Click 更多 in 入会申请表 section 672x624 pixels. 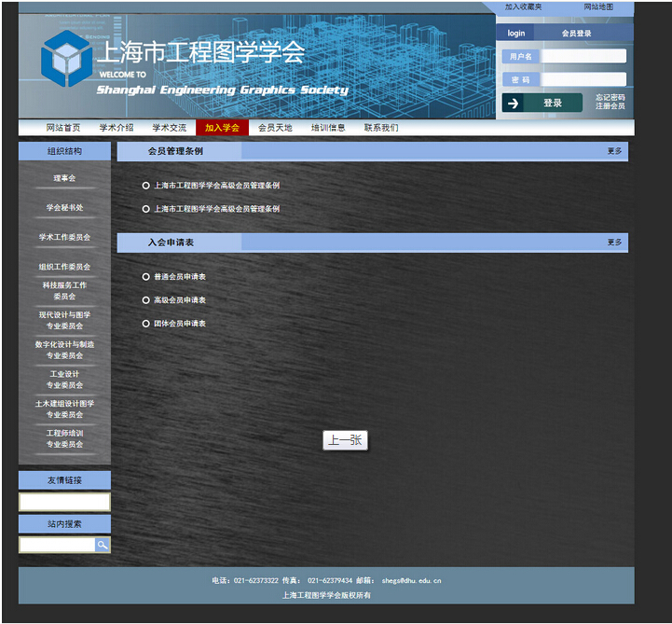click(614, 243)
